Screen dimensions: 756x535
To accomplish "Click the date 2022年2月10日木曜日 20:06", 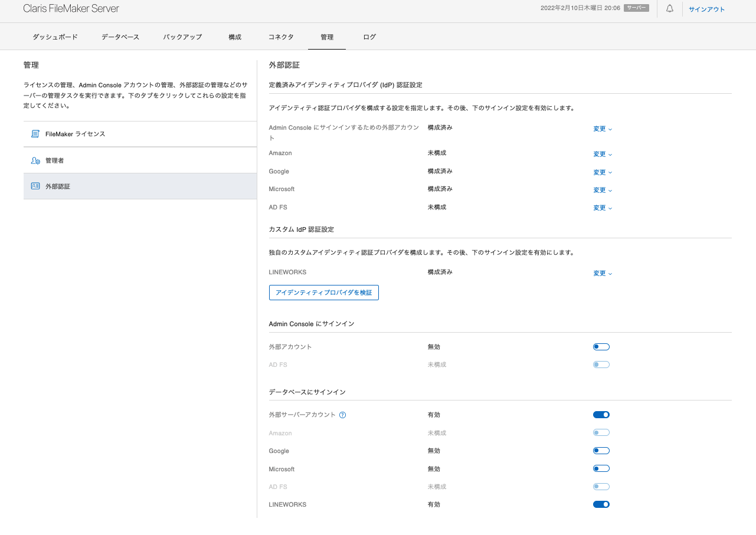I will point(580,8).
